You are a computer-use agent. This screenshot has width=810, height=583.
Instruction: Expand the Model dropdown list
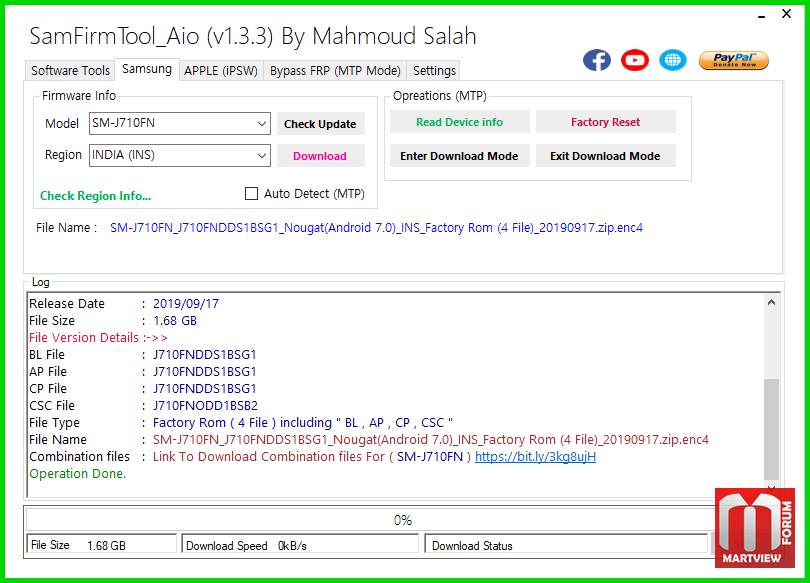[262, 124]
